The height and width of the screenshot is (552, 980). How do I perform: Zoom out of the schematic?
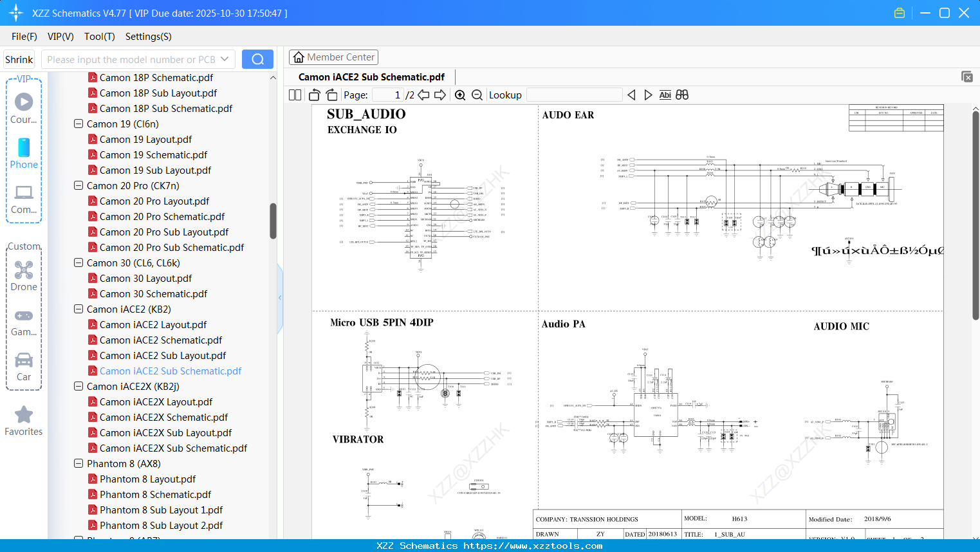point(477,95)
